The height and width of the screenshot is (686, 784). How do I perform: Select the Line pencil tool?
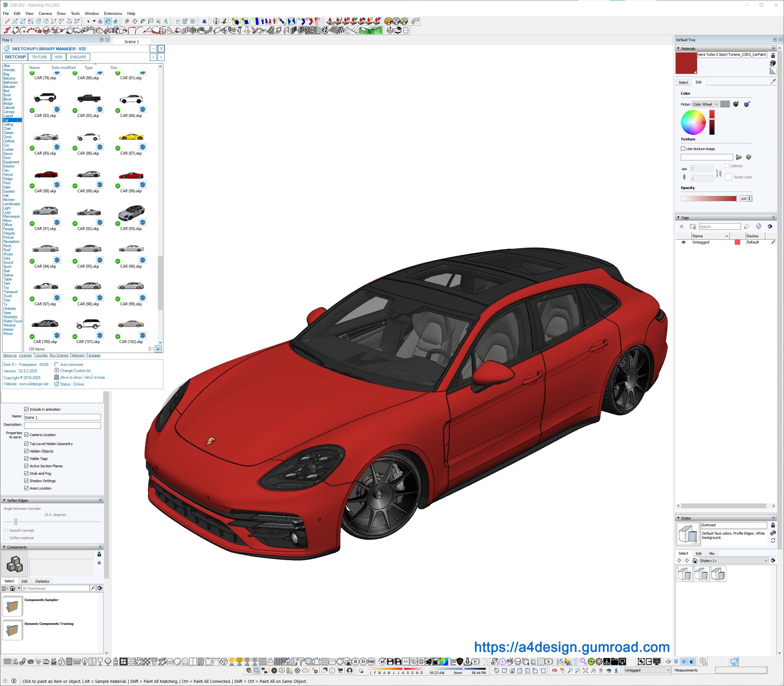7,22
